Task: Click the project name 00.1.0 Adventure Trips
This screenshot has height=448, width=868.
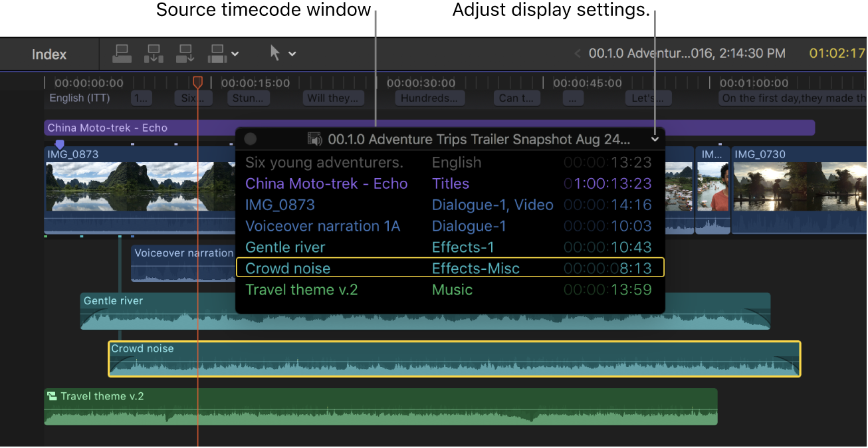Action: coord(678,54)
